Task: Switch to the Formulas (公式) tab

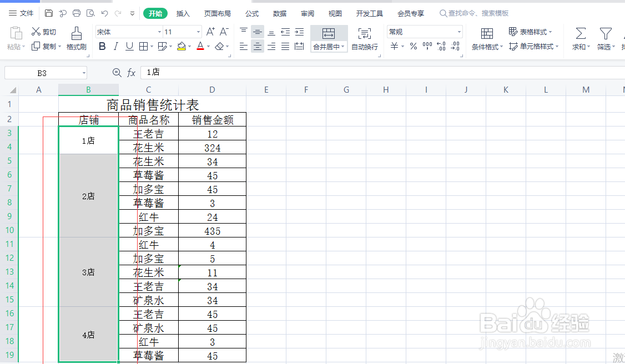Action: pos(252,13)
